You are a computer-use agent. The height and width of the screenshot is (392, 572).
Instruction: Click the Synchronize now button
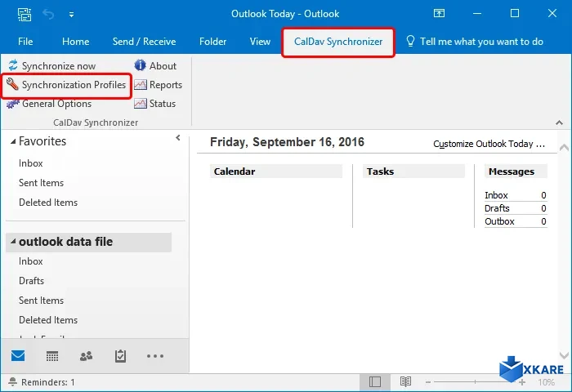51,66
